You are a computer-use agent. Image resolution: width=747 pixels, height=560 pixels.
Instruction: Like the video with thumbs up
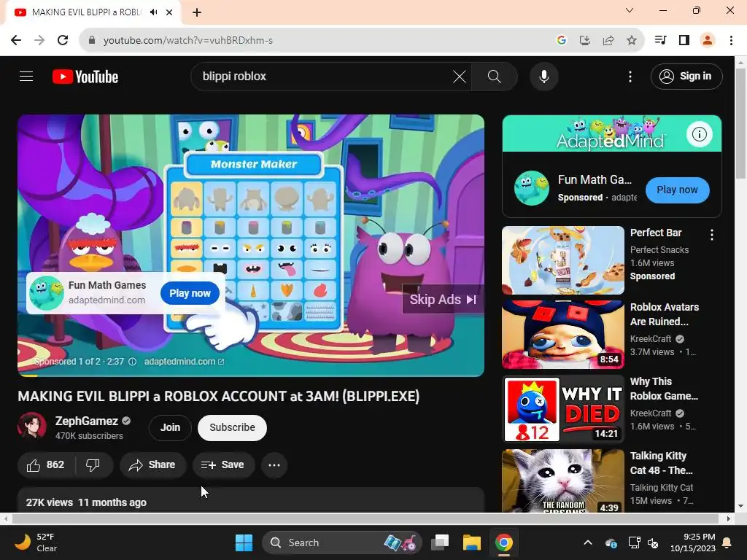[46, 464]
